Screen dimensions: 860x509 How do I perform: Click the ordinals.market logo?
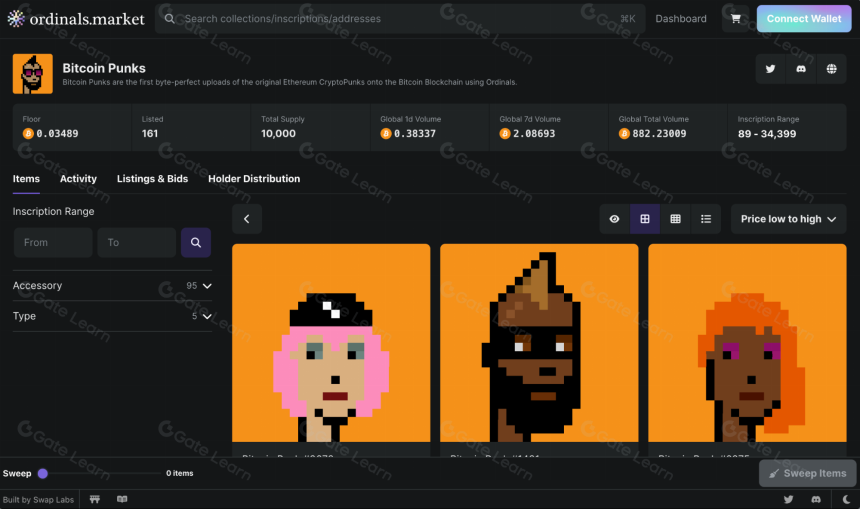(x=76, y=19)
